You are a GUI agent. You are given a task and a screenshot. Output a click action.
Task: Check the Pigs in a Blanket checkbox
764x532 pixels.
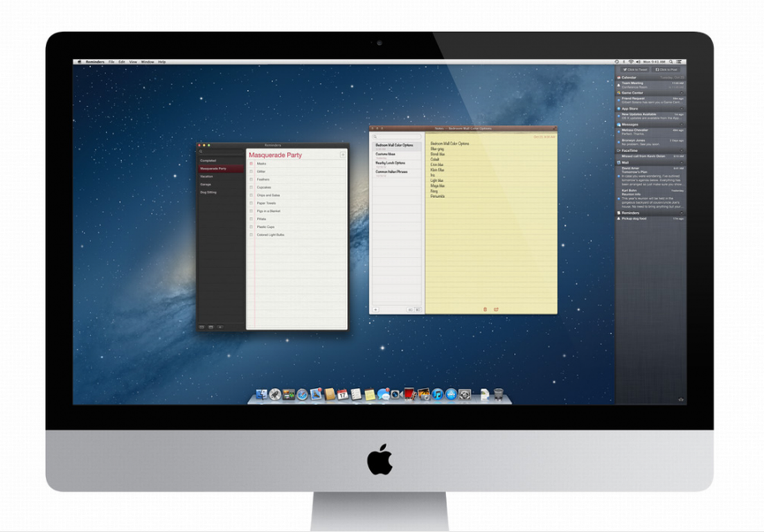(251, 211)
